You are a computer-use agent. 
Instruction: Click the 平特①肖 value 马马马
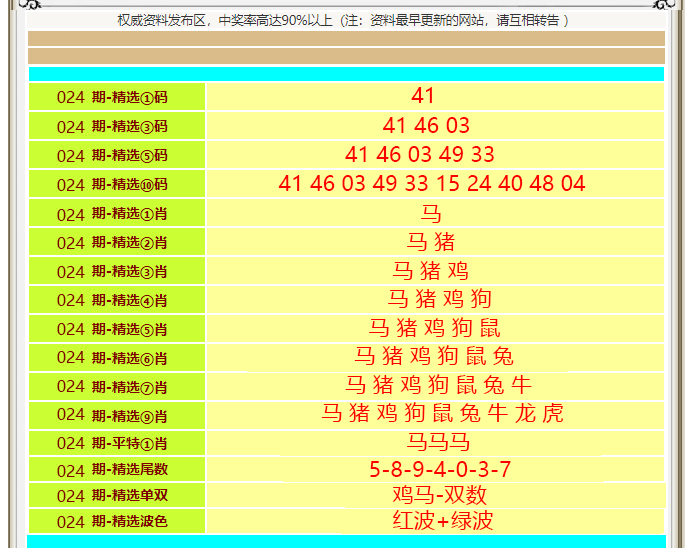[438, 443]
